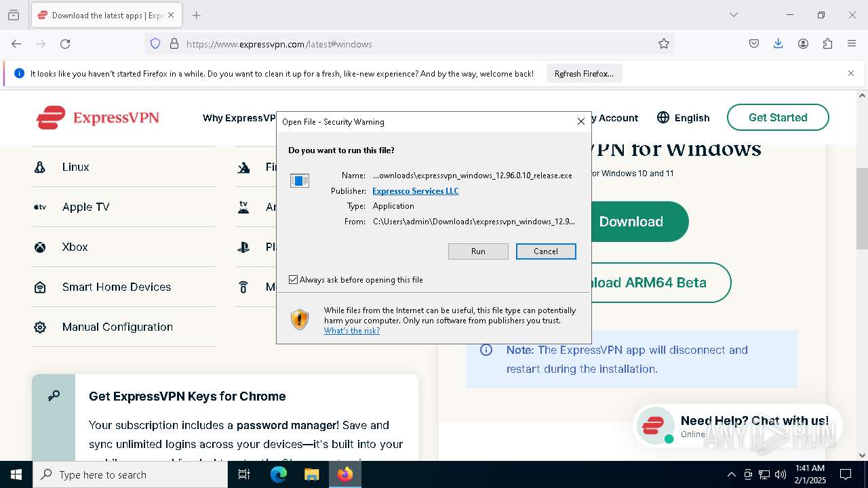Image resolution: width=868 pixels, height=488 pixels.
Task: Reload the page with refresh icon
Action: [65, 44]
